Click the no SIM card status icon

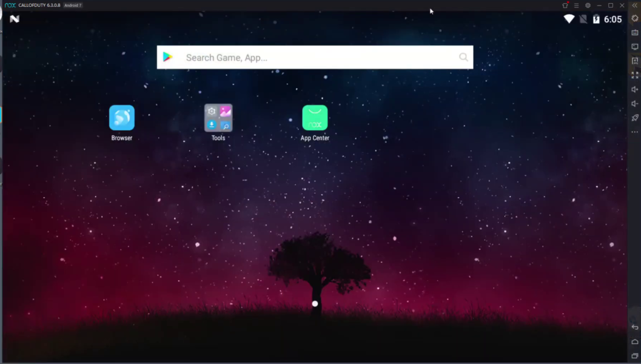583,19
